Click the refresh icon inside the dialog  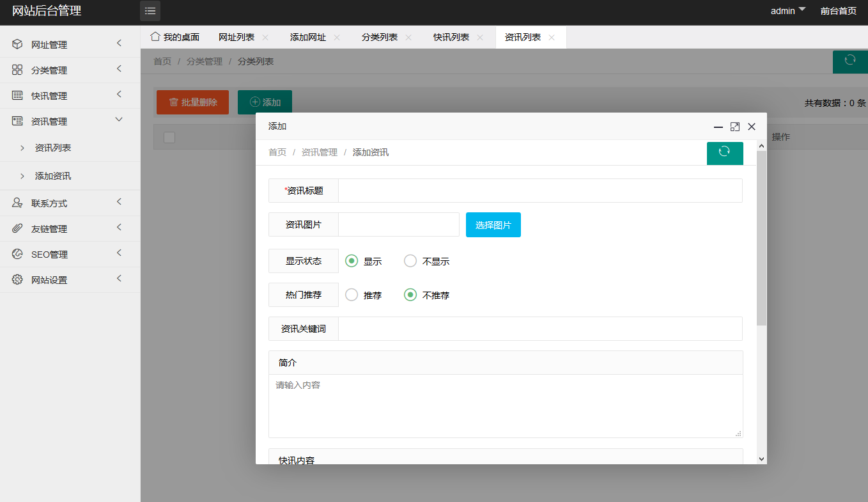(724, 152)
